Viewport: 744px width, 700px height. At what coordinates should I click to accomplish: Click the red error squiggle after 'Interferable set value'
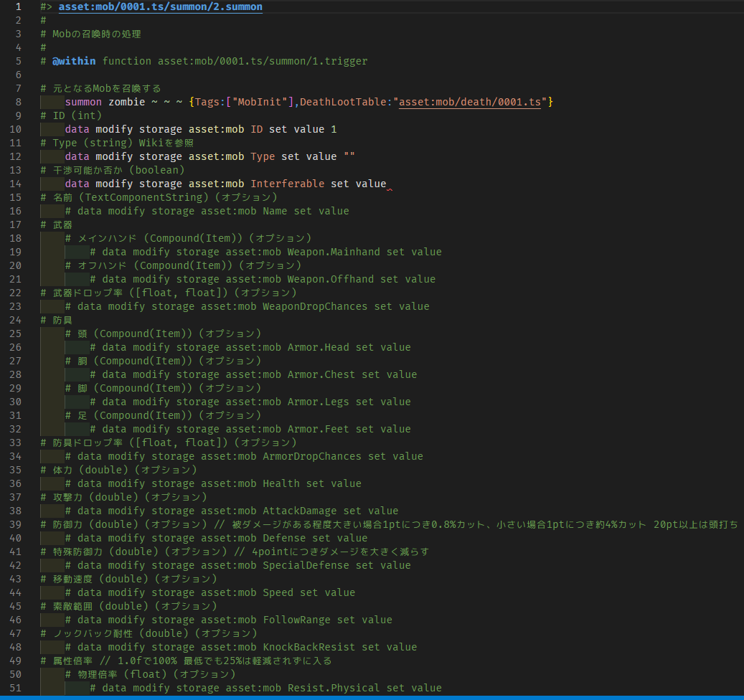390,189
